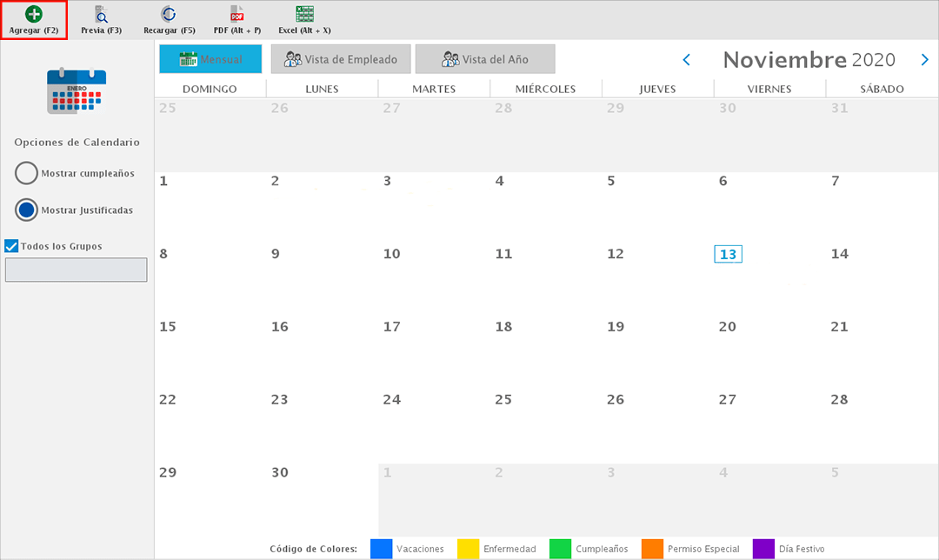Uncheck the Todos los Grupos checkbox
Screen dimensions: 939x560
tap(12, 246)
